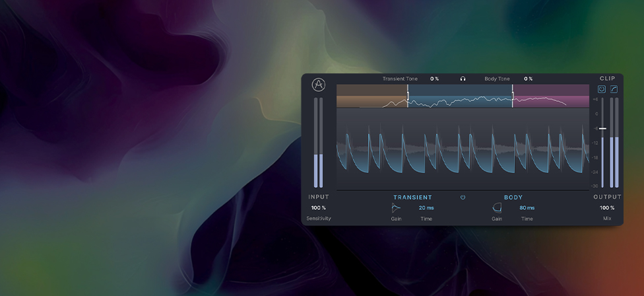Click the left frequency band divider handle
Screen dimensions: 644x296
click(x=408, y=96)
